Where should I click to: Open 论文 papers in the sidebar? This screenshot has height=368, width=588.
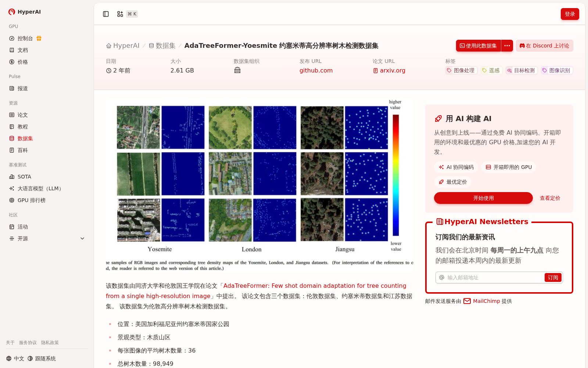tap(23, 115)
